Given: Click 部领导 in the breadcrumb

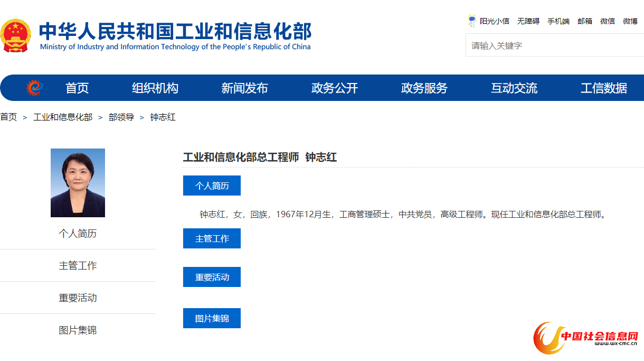Looking at the screenshot, I should (x=121, y=117).
